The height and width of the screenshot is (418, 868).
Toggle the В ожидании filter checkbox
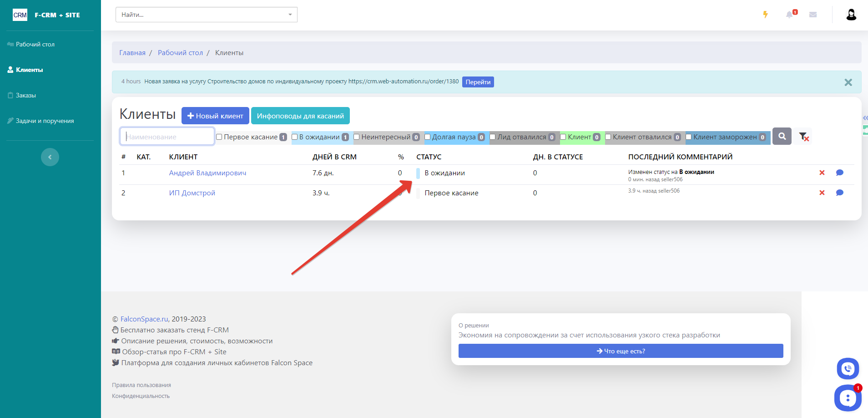point(295,137)
